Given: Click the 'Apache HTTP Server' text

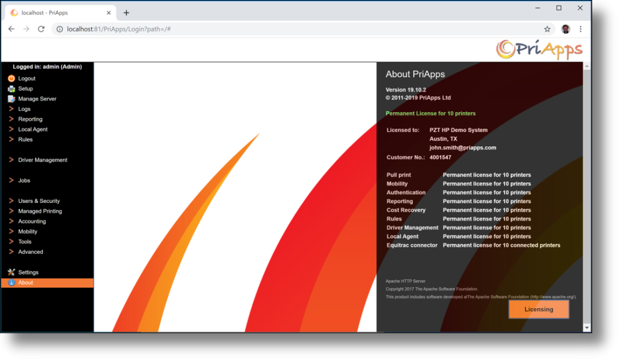Looking at the screenshot, I should [406, 281].
